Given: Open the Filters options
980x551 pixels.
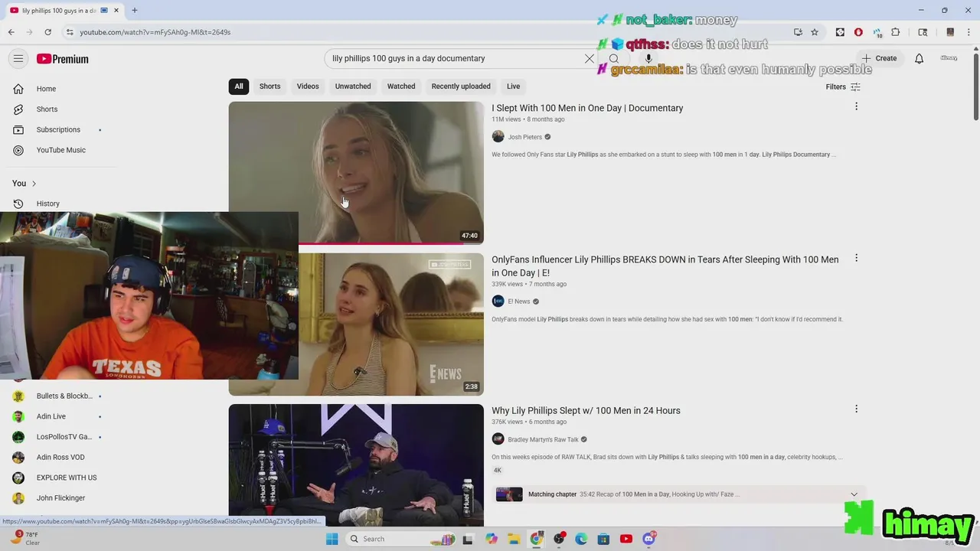Looking at the screenshot, I should pos(843,87).
